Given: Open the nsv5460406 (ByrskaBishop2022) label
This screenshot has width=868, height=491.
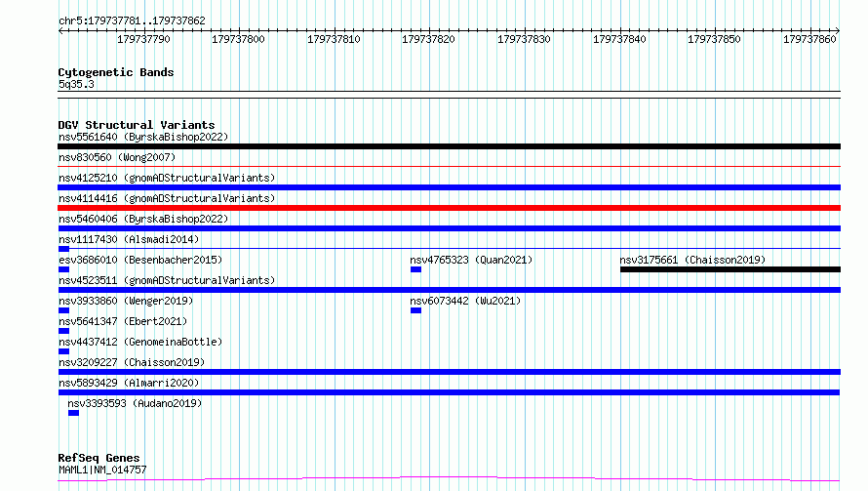Looking at the screenshot, I should tap(143, 219).
